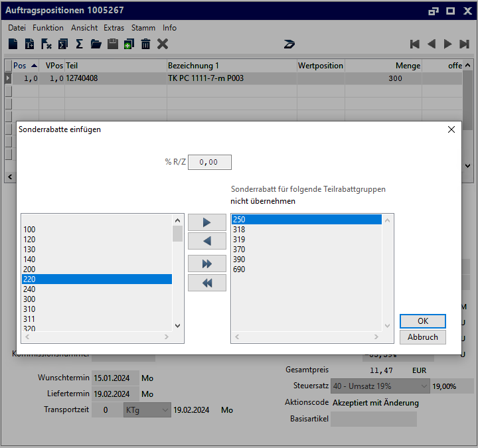Click the duplicate with plus icon
This screenshot has height=448, width=478.
129,44
